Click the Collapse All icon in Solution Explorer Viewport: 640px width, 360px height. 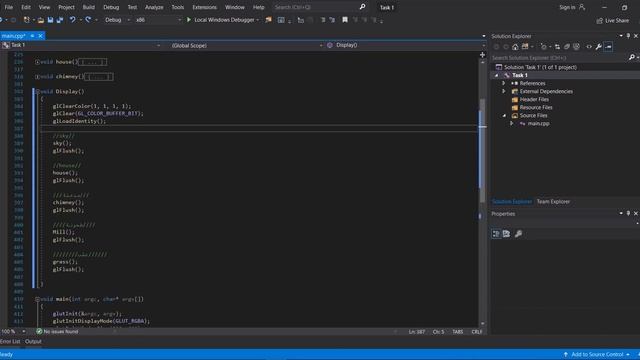coord(567,47)
